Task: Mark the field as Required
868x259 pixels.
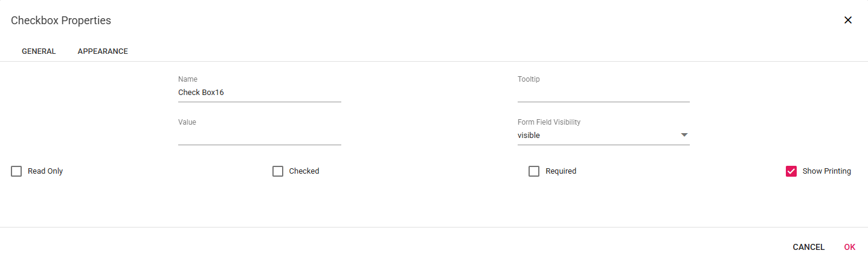Action: point(534,171)
